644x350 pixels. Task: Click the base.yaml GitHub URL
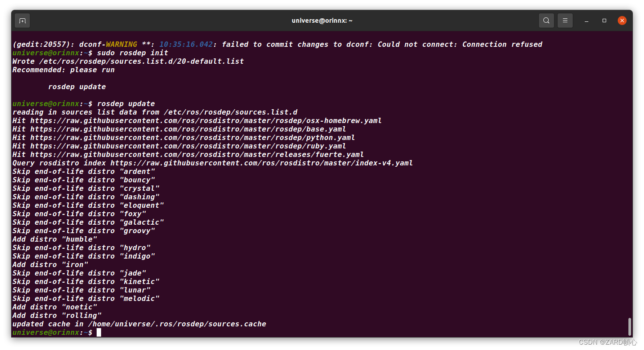[188, 129]
